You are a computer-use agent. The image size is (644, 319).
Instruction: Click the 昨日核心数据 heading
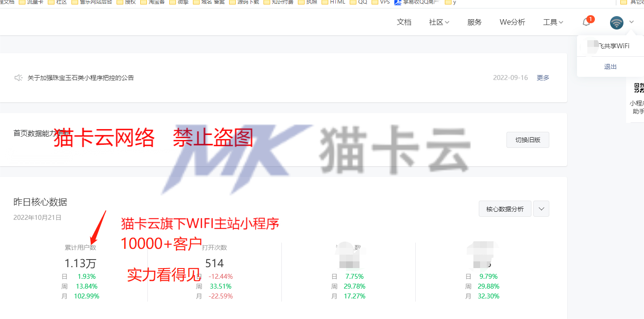click(40, 202)
